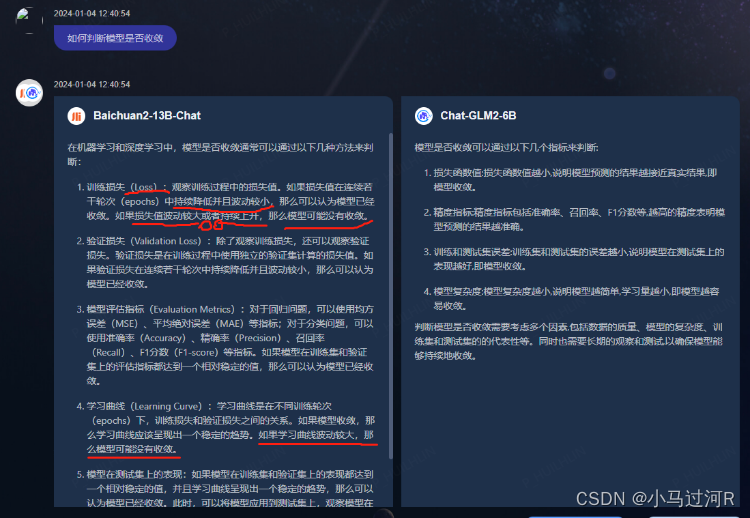Click the Baichuan2-13B-Chat panel title

click(x=147, y=116)
